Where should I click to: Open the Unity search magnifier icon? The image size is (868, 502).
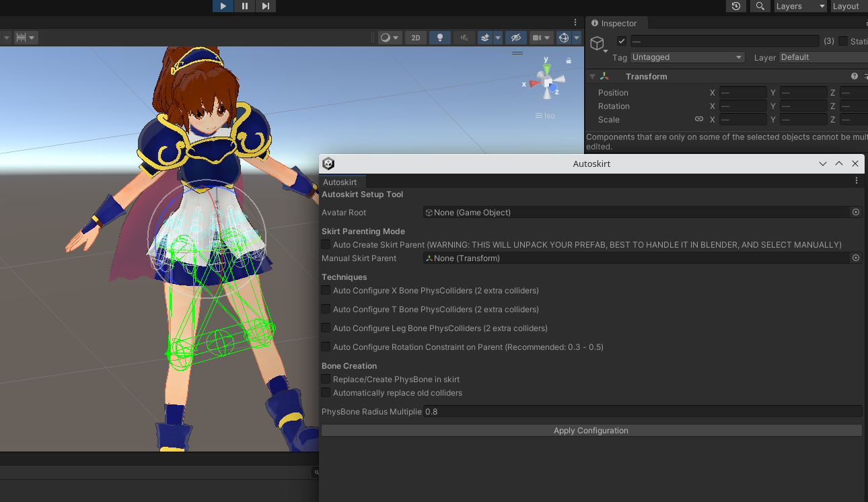click(760, 6)
